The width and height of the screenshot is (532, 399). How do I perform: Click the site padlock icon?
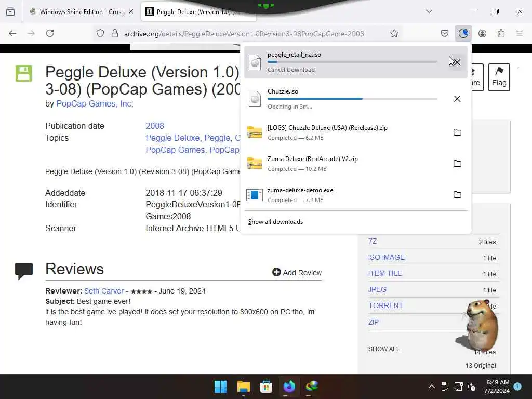pyautogui.click(x=115, y=33)
